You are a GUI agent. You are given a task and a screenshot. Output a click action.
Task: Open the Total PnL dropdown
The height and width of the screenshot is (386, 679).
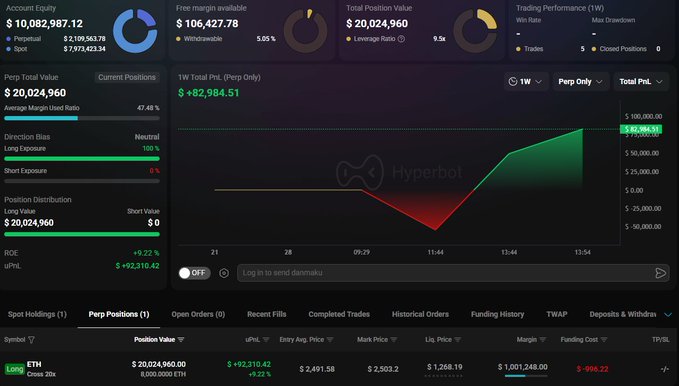641,81
